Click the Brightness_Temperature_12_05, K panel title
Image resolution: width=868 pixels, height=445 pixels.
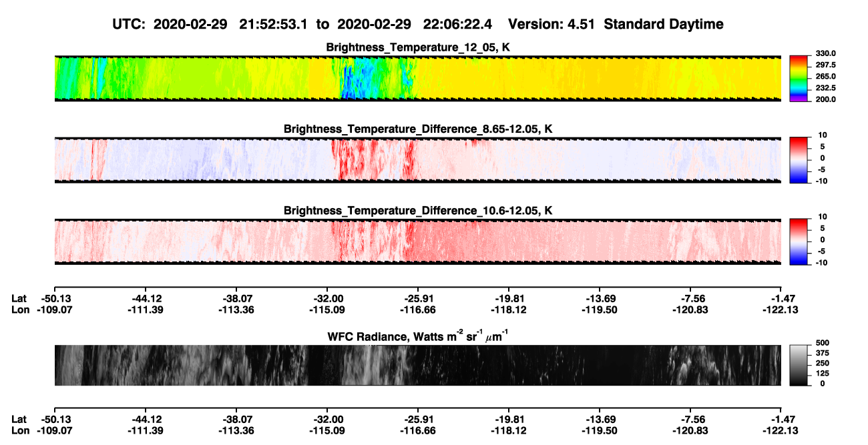tap(418, 48)
